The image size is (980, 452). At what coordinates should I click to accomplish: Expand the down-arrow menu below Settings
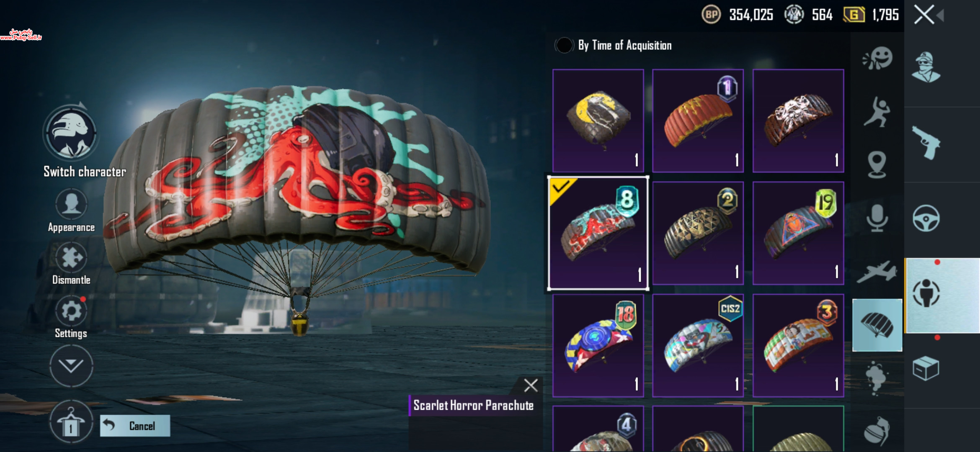pyautogui.click(x=71, y=366)
